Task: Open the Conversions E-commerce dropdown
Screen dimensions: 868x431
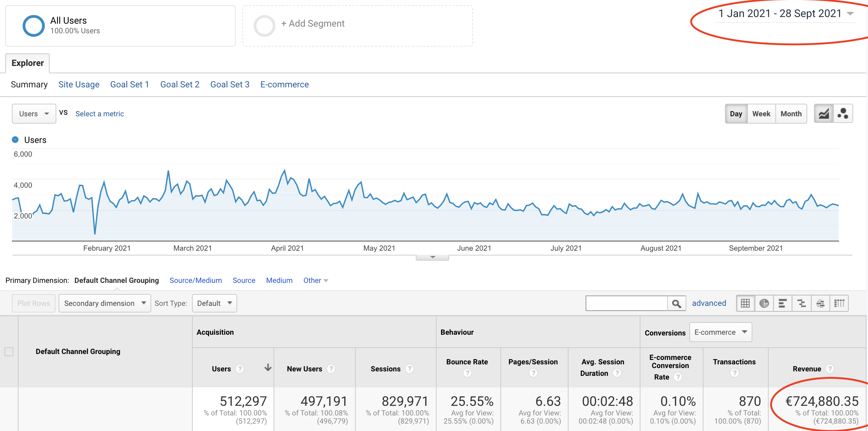Action: click(720, 332)
